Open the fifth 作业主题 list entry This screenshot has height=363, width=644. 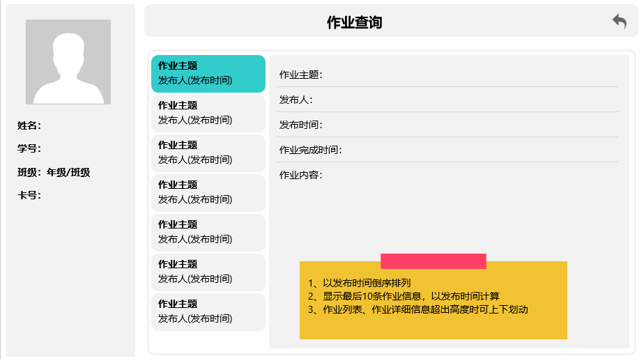[208, 232]
